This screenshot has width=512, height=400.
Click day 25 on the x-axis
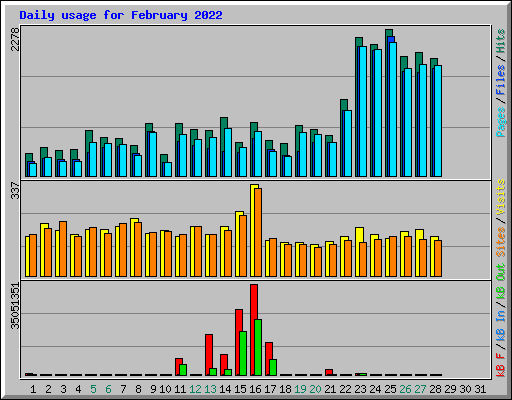390,389
